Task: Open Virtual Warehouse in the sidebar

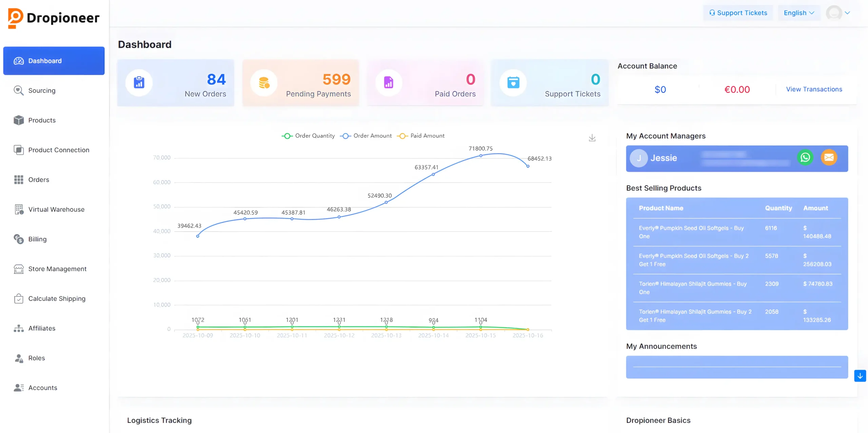Action: 56,210
